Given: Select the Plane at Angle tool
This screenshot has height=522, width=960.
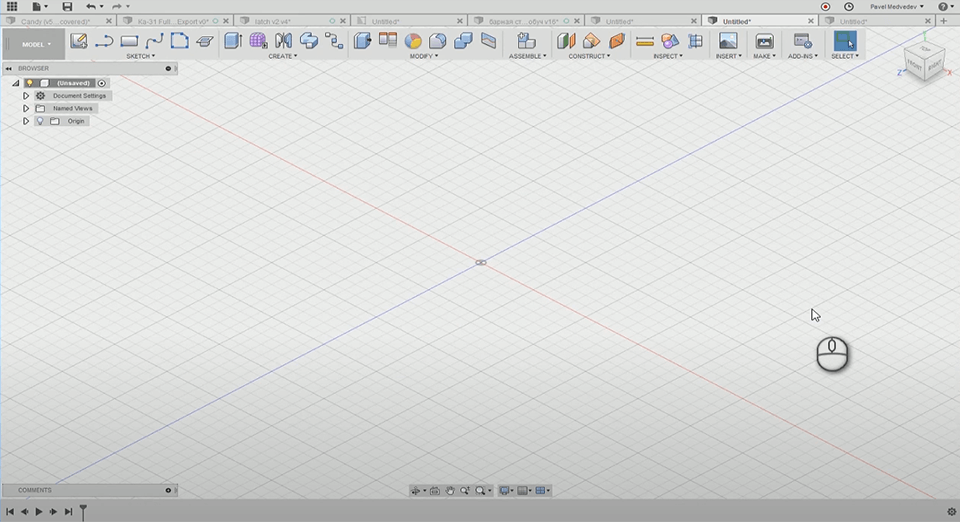Looking at the screenshot, I should pyautogui.click(x=591, y=41).
